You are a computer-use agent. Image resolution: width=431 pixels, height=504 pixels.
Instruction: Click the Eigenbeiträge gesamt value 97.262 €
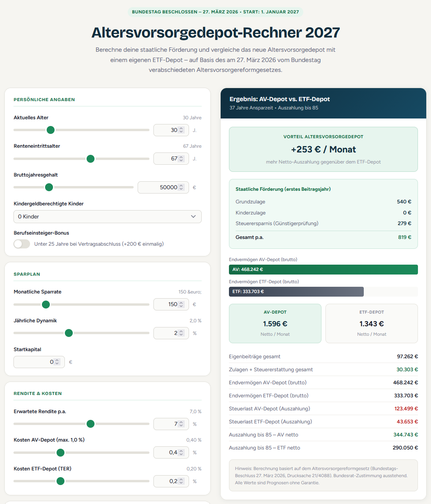click(407, 356)
